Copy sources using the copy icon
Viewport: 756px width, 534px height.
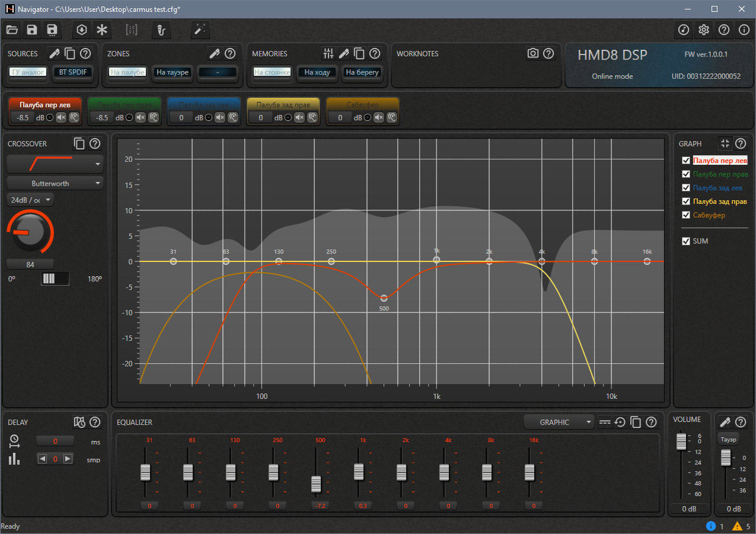[x=70, y=53]
